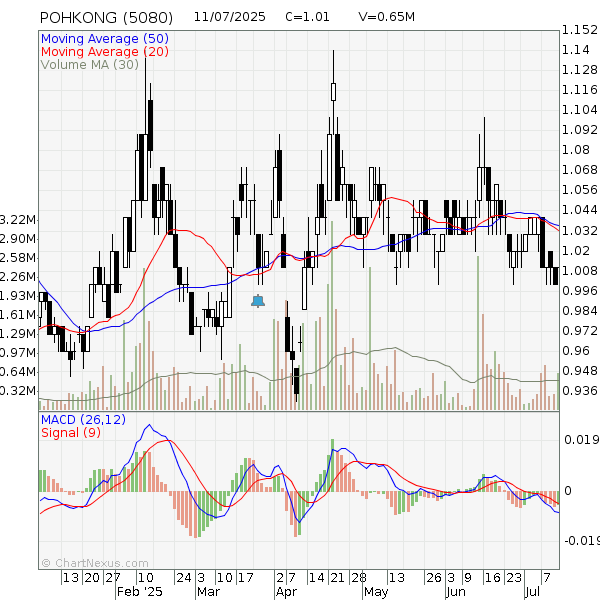Click the Mar month label

tap(208, 592)
